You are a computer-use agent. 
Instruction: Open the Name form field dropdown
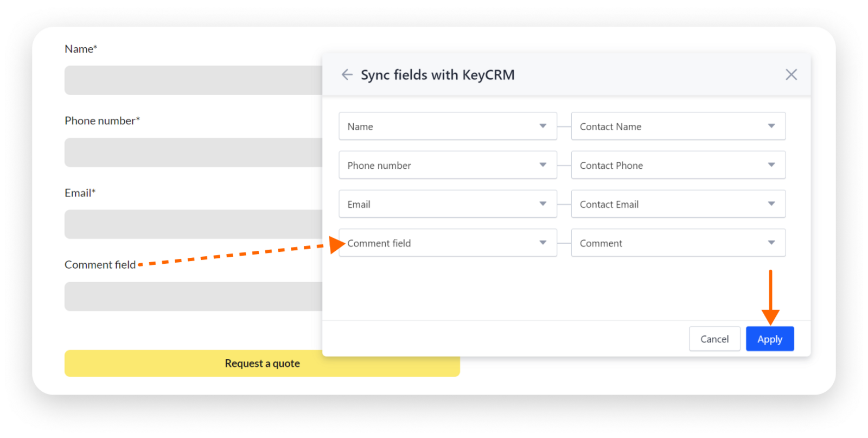coord(448,126)
